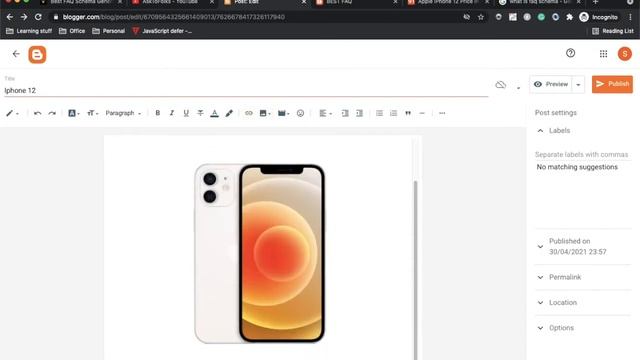The height and width of the screenshot is (360, 640).
Task: Bookmark this page with the star
Action: [481, 17]
